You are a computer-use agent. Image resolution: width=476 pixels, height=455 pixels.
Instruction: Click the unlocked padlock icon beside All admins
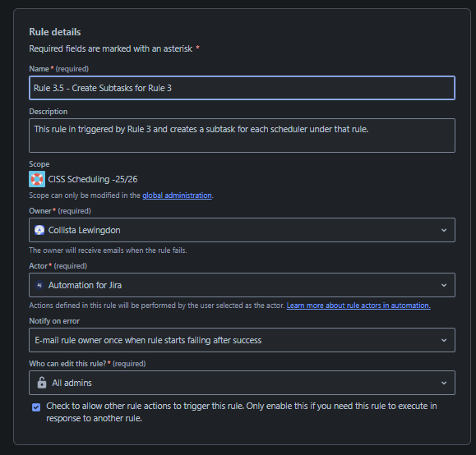(42, 383)
